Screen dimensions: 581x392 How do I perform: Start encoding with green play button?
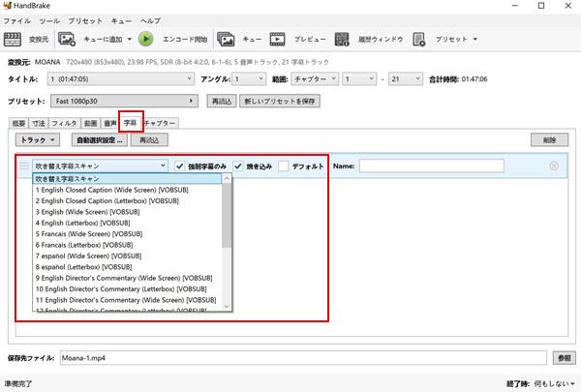coord(145,40)
